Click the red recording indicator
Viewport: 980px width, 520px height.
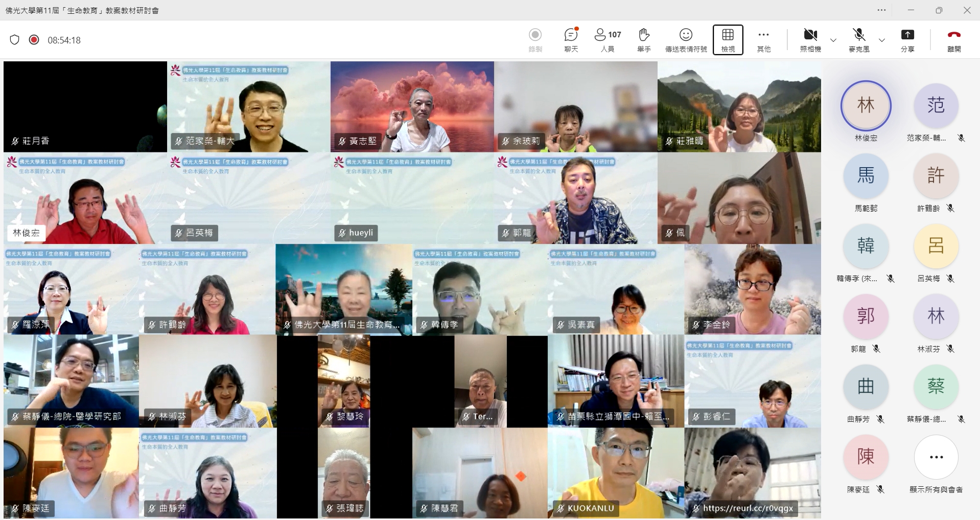pyautogui.click(x=34, y=40)
